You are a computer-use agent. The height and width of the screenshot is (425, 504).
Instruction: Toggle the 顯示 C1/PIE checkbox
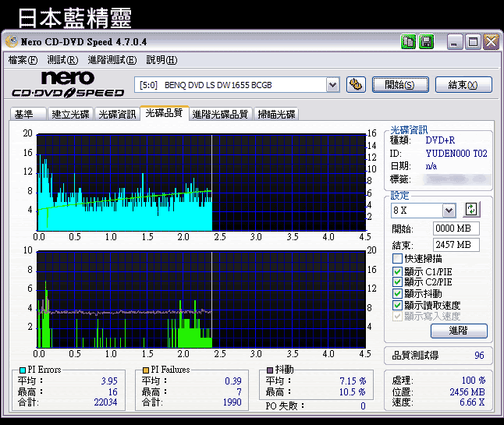(x=397, y=272)
